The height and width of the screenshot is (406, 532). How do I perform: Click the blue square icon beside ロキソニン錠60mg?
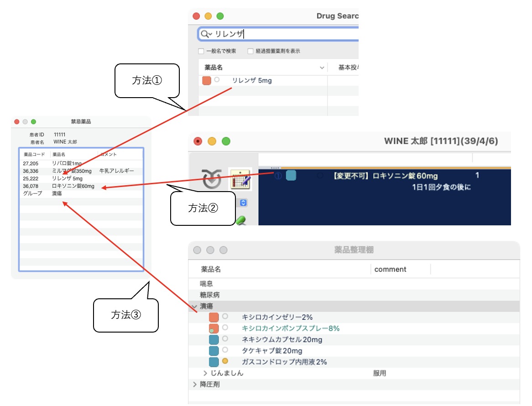coord(291,176)
